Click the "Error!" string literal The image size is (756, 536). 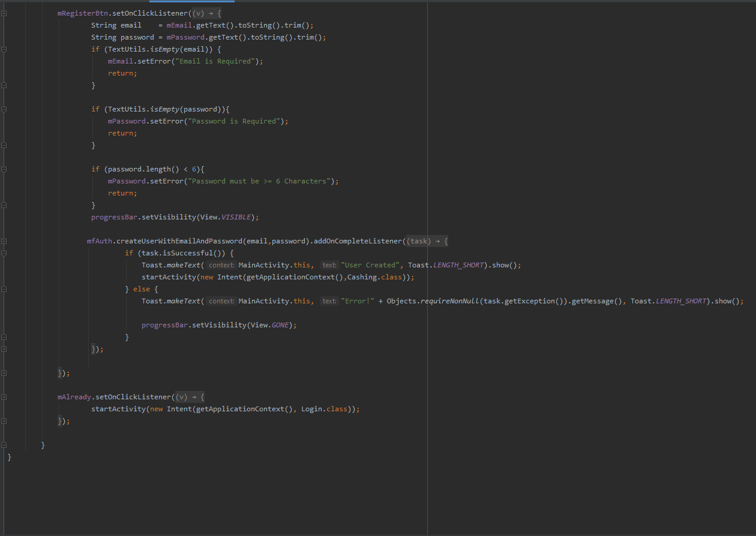click(x=358, y=301)
